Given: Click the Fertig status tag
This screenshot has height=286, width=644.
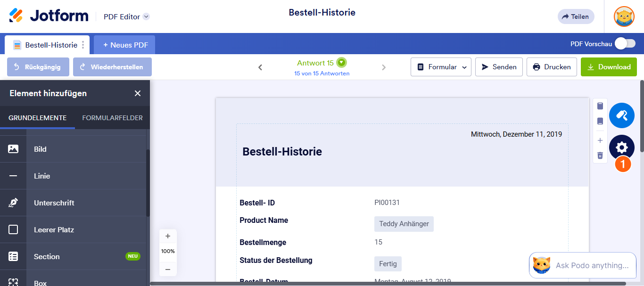Looking at the screenshot, I should click(x=388, y=264).
